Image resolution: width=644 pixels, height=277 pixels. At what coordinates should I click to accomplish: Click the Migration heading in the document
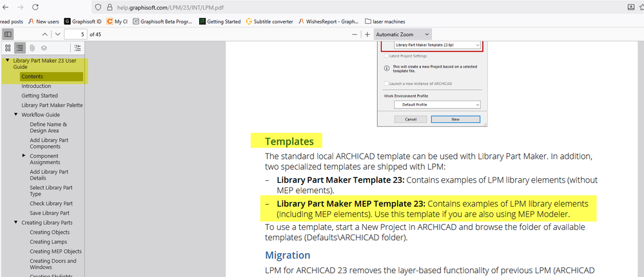pyautogui.click(x=288, y=255)
